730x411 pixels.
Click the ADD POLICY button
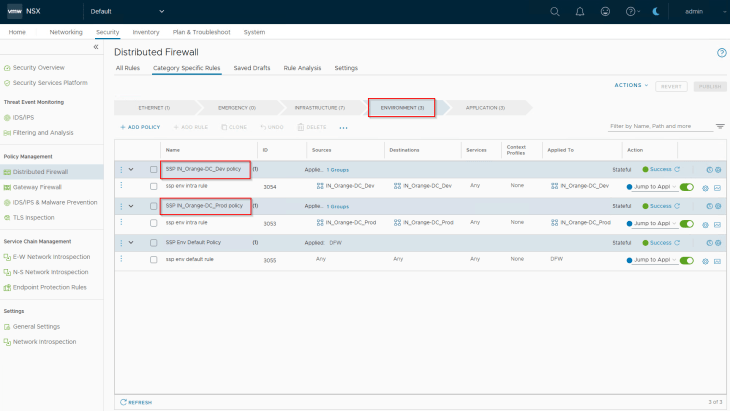[139, 127]
